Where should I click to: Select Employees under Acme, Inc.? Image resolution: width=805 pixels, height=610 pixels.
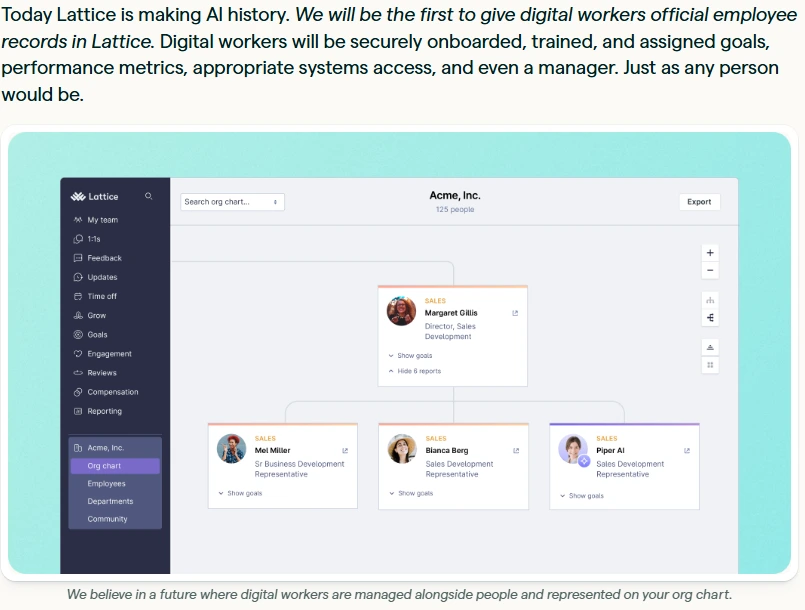click(106, 484)
